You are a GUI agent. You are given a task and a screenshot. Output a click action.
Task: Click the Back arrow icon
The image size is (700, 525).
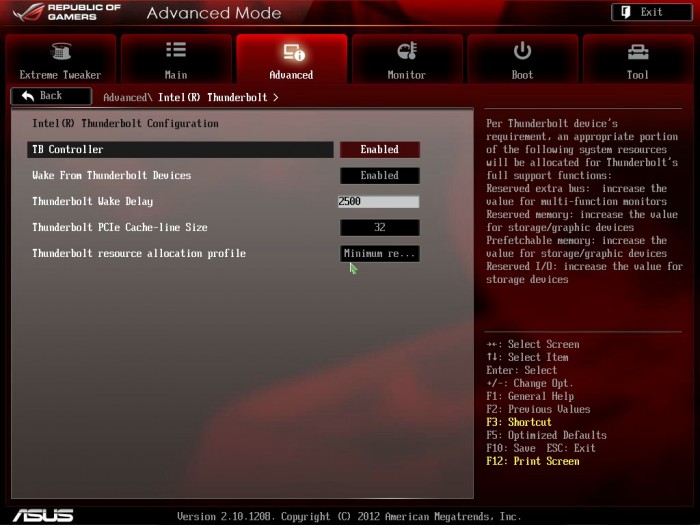28,96
